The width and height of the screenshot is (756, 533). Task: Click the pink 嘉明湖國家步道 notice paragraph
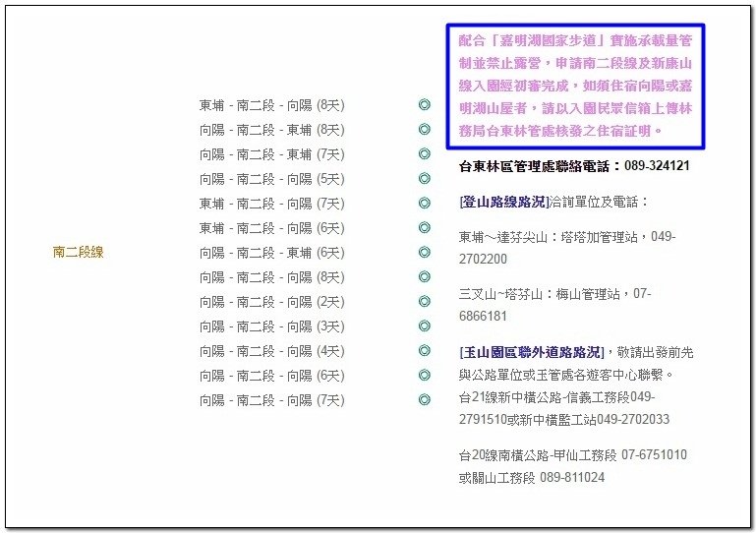coord(576,86)
